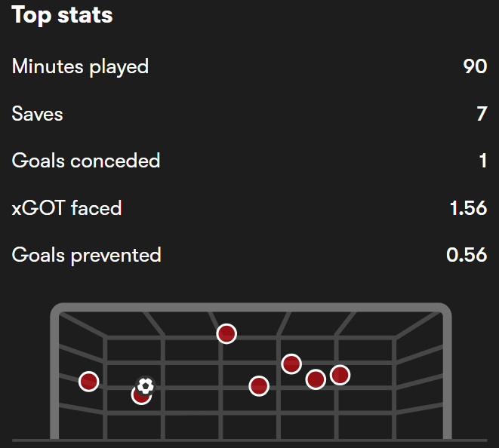Click the lone red dot at goal's lower center
The width and height of the screenshot is (499, 448).
coord(259,386)
